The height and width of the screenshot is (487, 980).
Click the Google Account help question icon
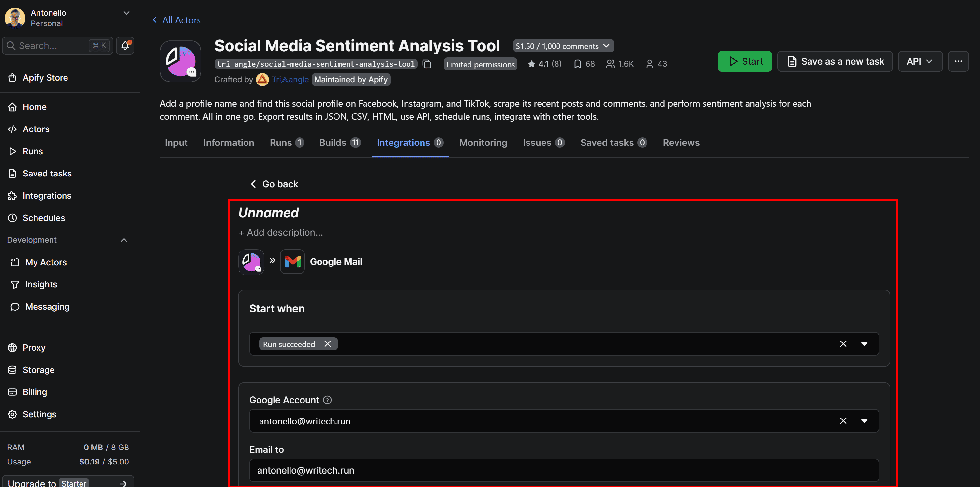coord(327,400)
